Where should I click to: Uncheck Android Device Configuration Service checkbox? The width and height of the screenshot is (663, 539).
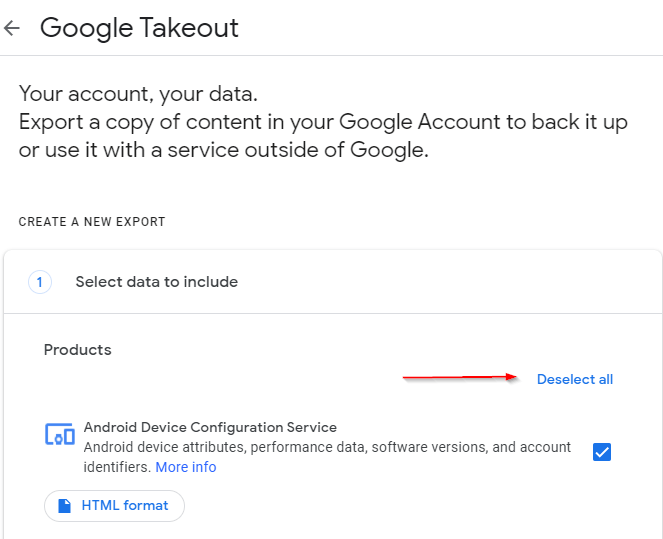602,452
